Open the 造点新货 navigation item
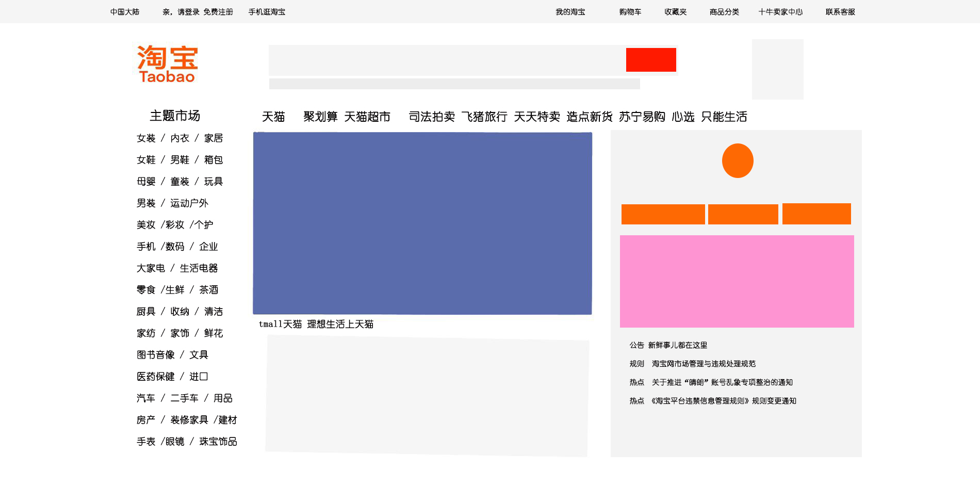This screenshot has height=486, width=980. pos(590,117)
